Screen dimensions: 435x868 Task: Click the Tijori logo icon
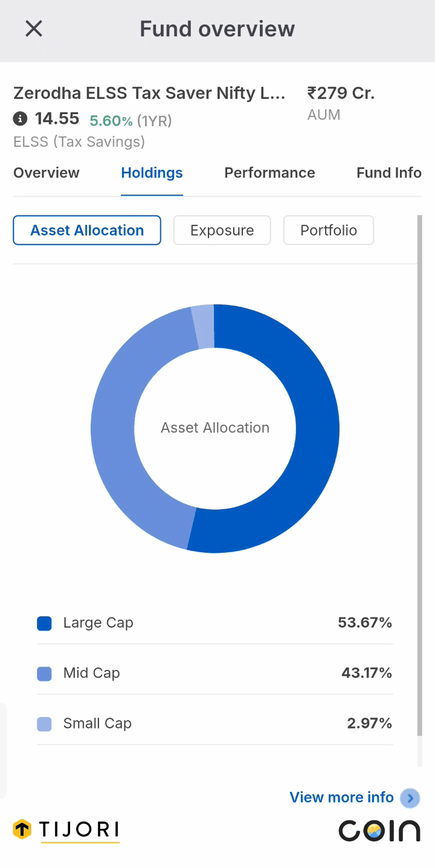pos(22,829)
